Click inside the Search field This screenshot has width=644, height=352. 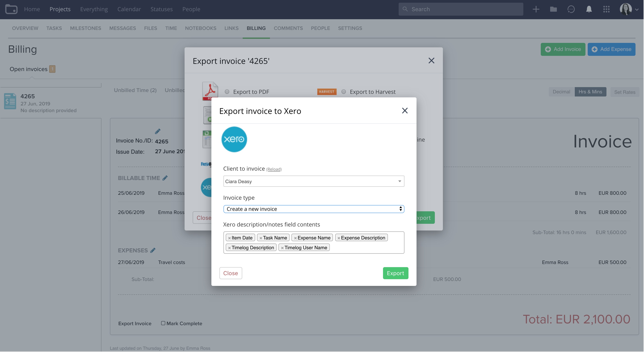[x=461, y=9]
